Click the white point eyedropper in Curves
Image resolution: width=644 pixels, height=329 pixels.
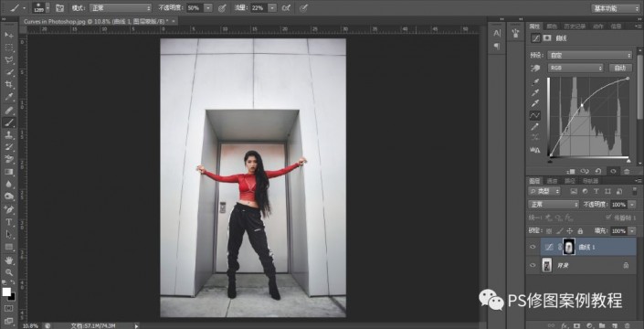(x=535, y=104)
